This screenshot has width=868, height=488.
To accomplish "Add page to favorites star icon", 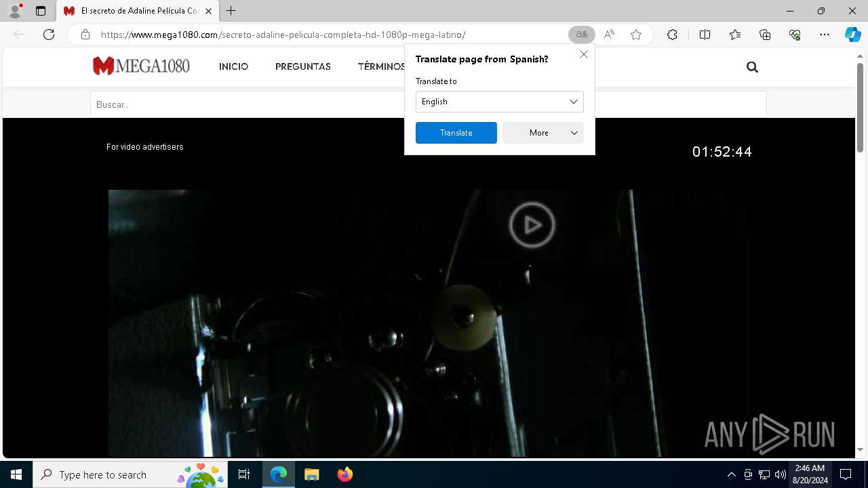I will click(636, 35).
